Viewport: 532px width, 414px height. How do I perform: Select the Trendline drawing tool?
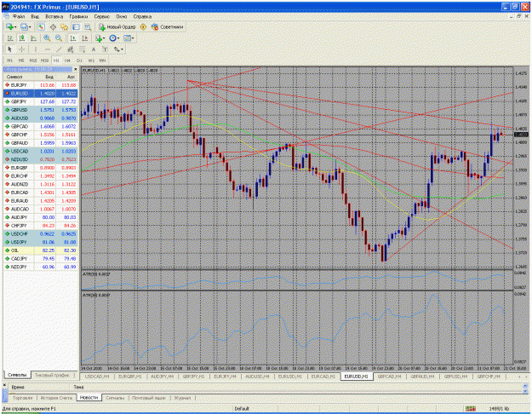(x=59, y=49)
